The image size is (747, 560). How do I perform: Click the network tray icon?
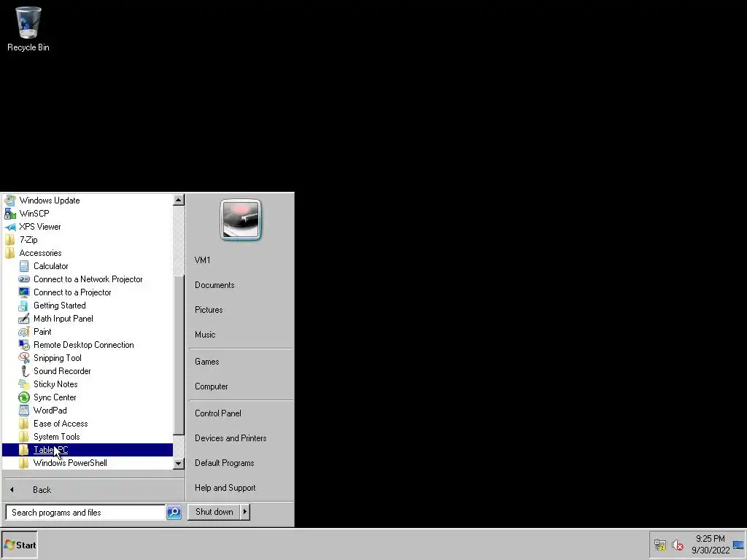[x=659, y=545]
